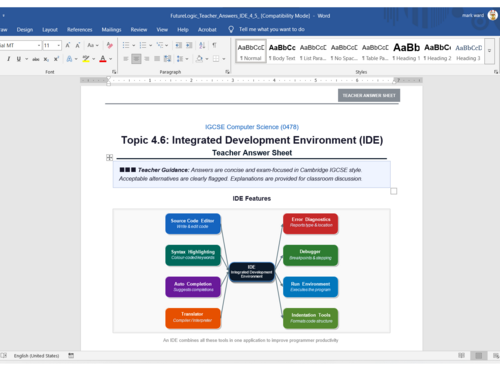
Task: Expand font color dropdown arrow
Action: click(x=111, y=59)
